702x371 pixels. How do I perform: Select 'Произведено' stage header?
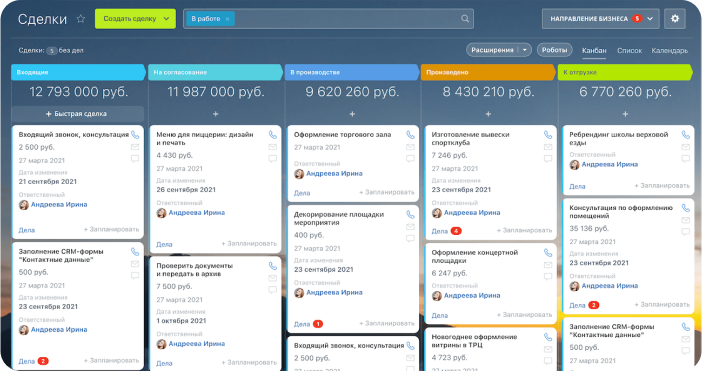(488, 72)
